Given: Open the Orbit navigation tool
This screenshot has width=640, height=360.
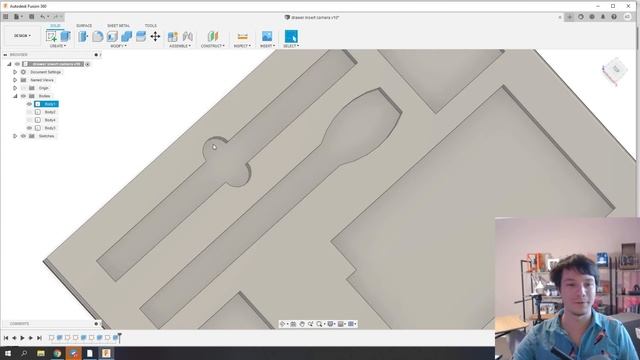Looking at the screenshot, I should [282, 324].
